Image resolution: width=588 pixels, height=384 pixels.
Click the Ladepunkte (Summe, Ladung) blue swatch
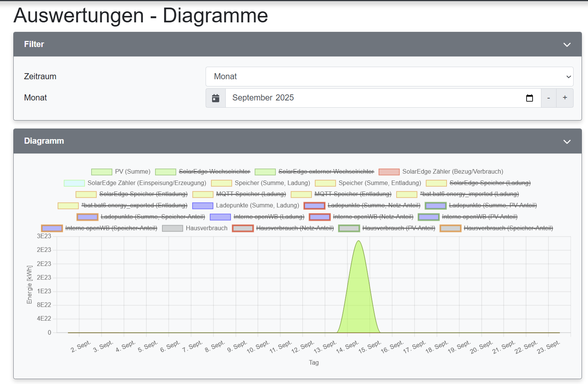point(203,206)
